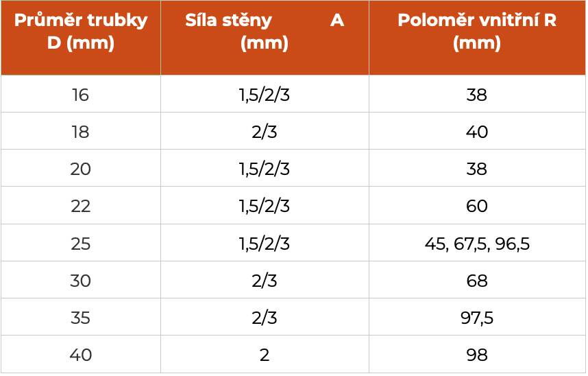Select the diameter cell with value 35
Image resolution: width=588 pixels, height=376 pixels.
coord(81,318)
